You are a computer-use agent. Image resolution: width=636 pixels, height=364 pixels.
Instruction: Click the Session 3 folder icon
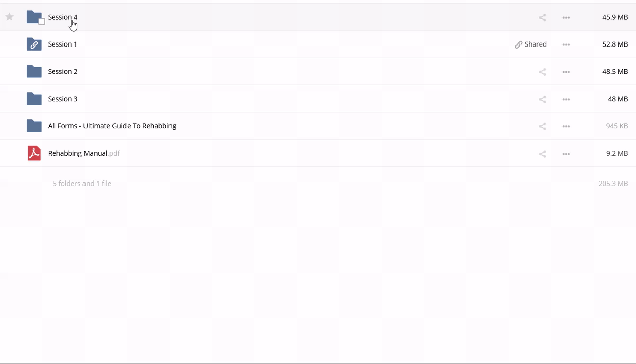pyautogui.click(x=34, y=99)
